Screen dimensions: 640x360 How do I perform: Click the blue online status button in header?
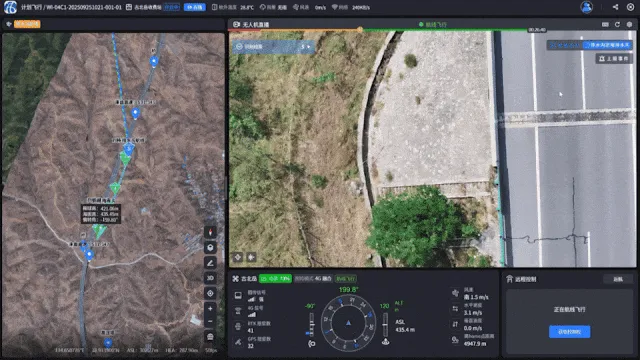195,7
